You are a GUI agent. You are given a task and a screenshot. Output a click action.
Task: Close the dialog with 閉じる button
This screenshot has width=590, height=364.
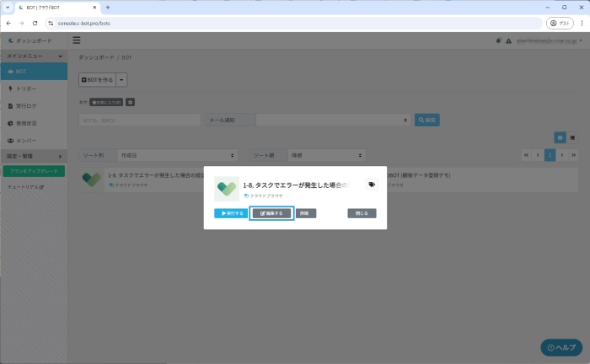362,213
